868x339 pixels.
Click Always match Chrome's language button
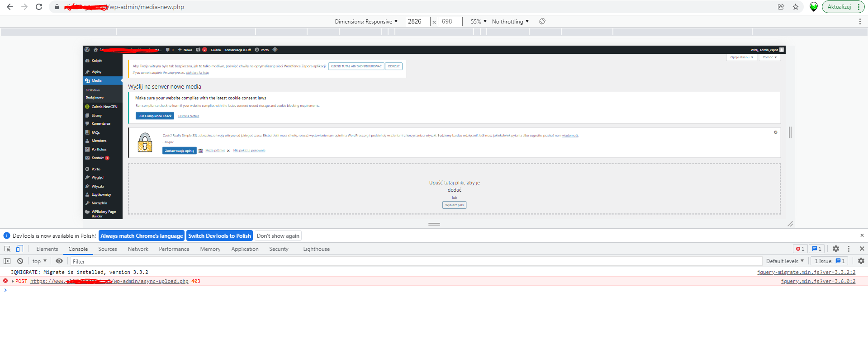point(142,235)
